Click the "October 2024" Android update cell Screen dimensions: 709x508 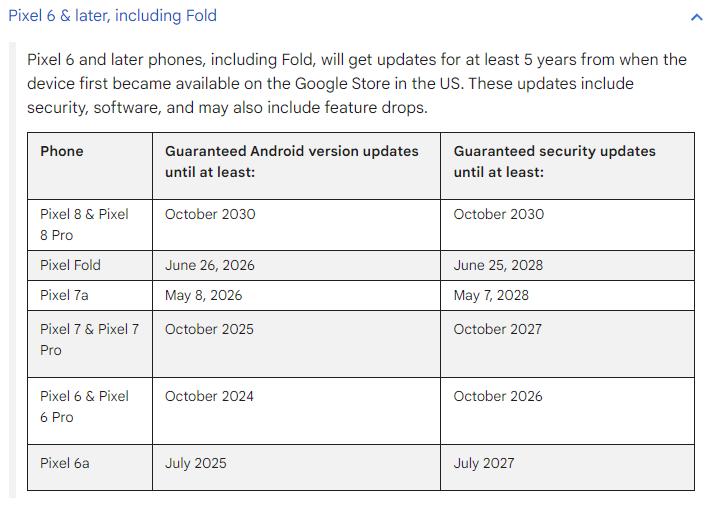[x=209, y=396]
